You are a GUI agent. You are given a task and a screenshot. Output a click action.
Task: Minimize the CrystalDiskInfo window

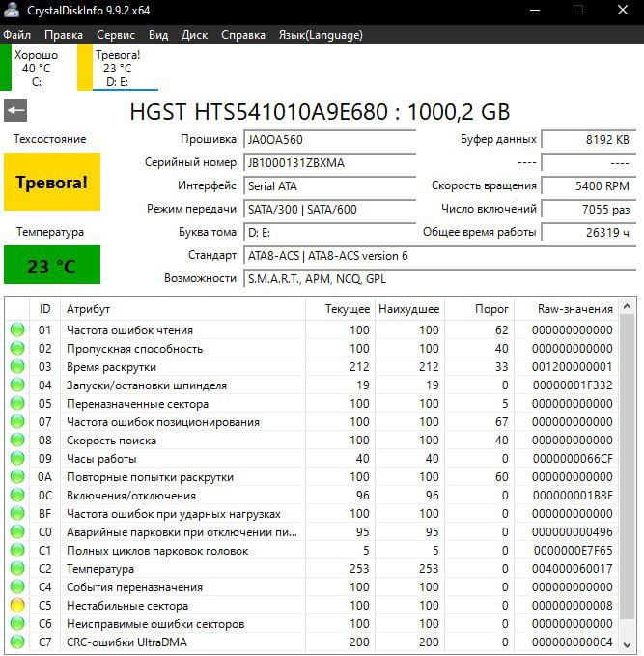(x=535, y=10)
